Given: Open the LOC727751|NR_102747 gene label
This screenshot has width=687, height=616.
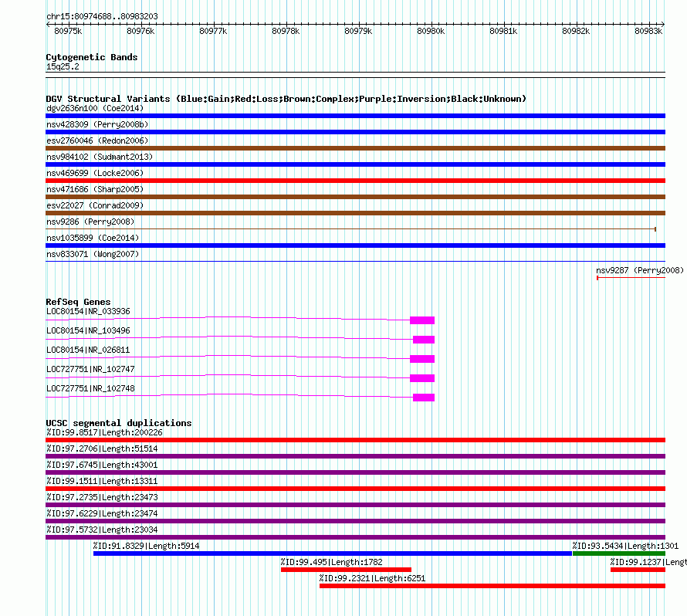Looking at the screenshot, I should (x=90, y=369).
